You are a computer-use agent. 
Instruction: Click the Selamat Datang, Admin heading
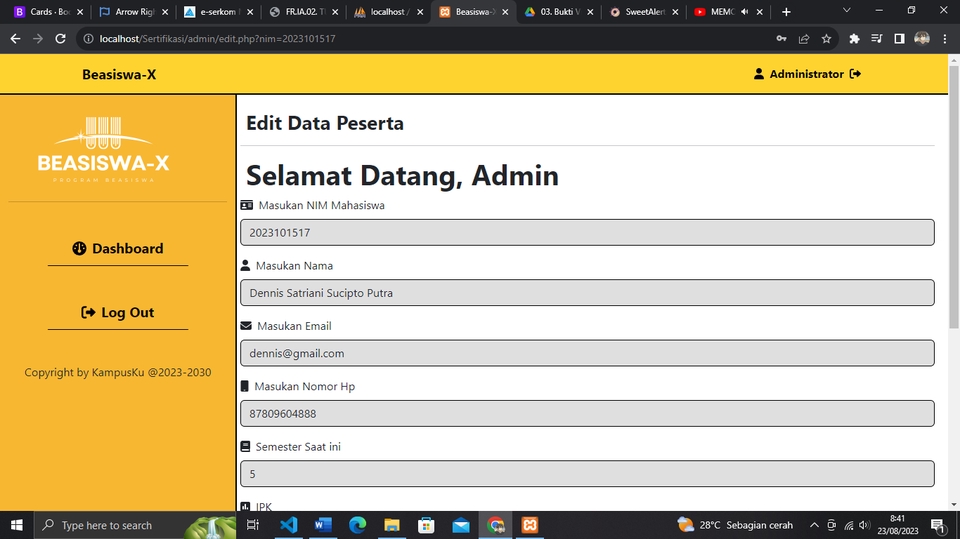point(402,176)
